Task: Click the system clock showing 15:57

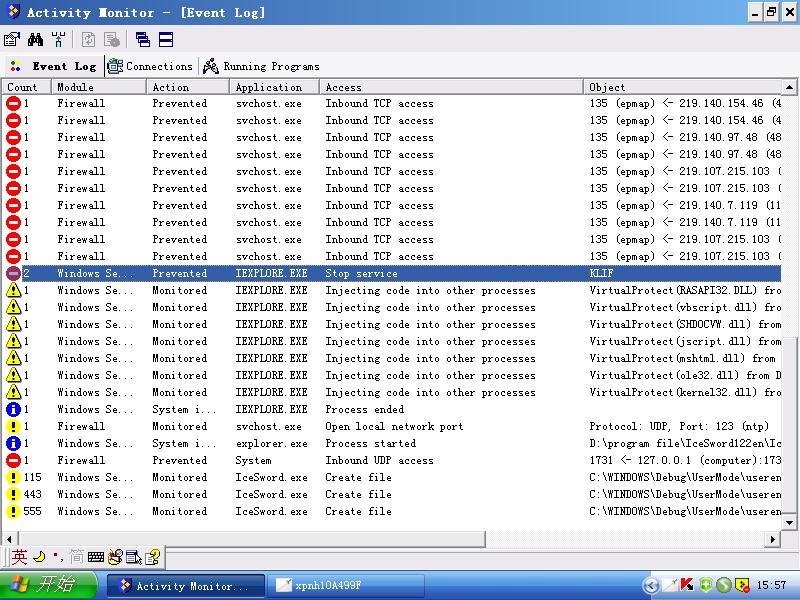Action: click(771, 585)
